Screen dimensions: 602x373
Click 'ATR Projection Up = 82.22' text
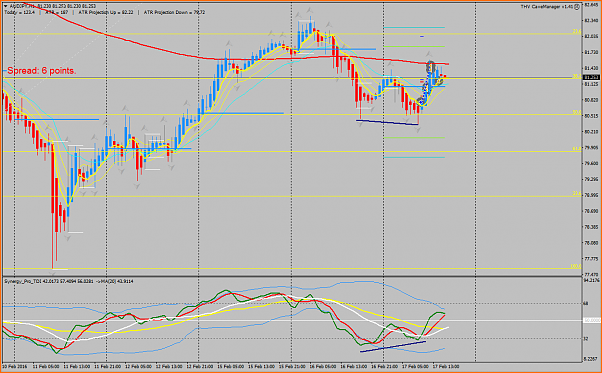(106, 12)
